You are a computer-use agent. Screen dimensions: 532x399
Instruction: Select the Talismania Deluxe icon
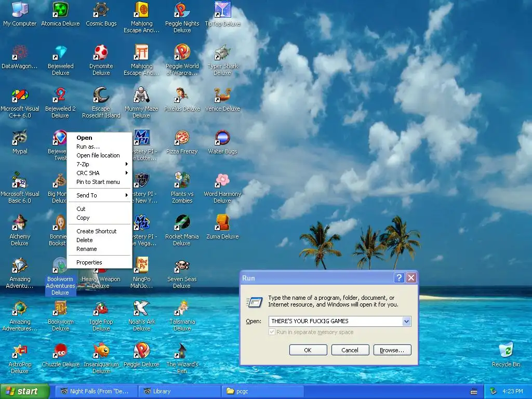tap(182, 308)
